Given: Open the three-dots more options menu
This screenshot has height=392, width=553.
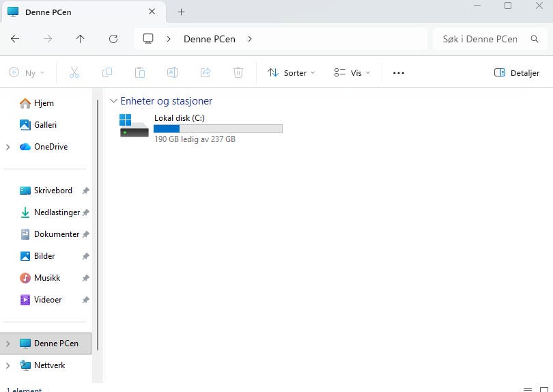Looking at the screenshot, I should [399, 73].
